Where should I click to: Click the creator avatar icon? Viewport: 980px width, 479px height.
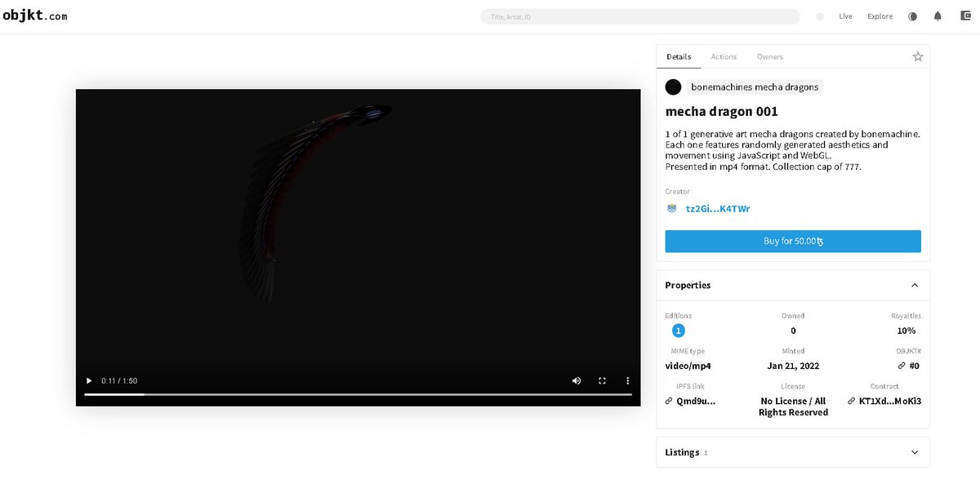click(672, 208)
